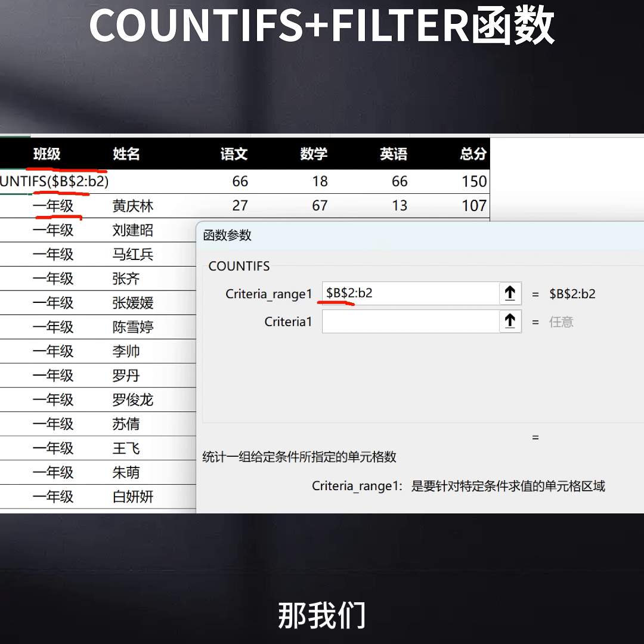
Task: Click the Criteria_range1 field label
Action: click(x=268, y=294)
